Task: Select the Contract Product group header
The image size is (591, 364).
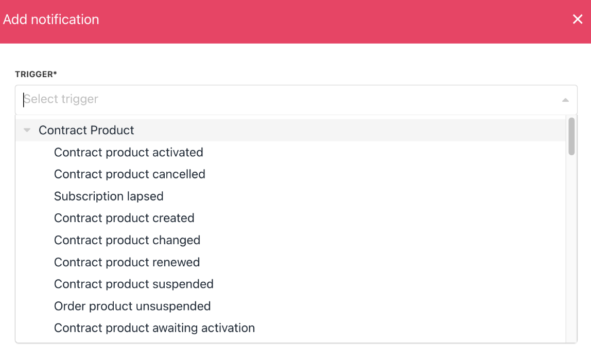Action: point(86,131)
